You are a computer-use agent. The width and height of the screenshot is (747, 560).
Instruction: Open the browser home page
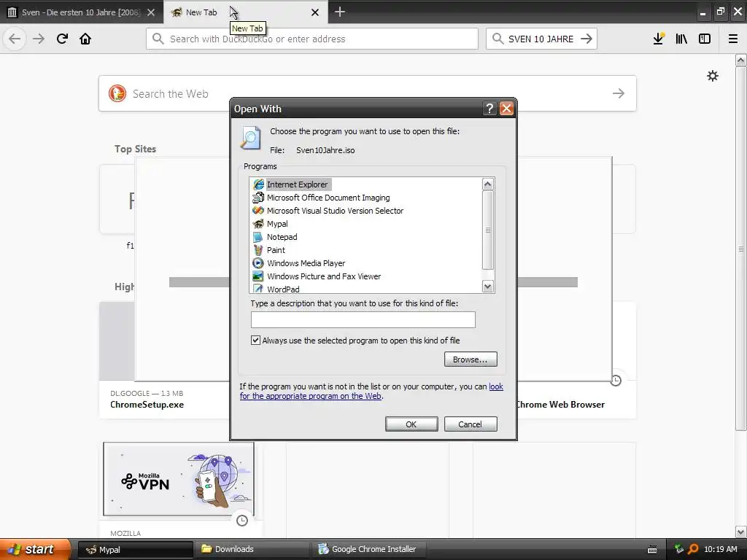click(85, 39)
